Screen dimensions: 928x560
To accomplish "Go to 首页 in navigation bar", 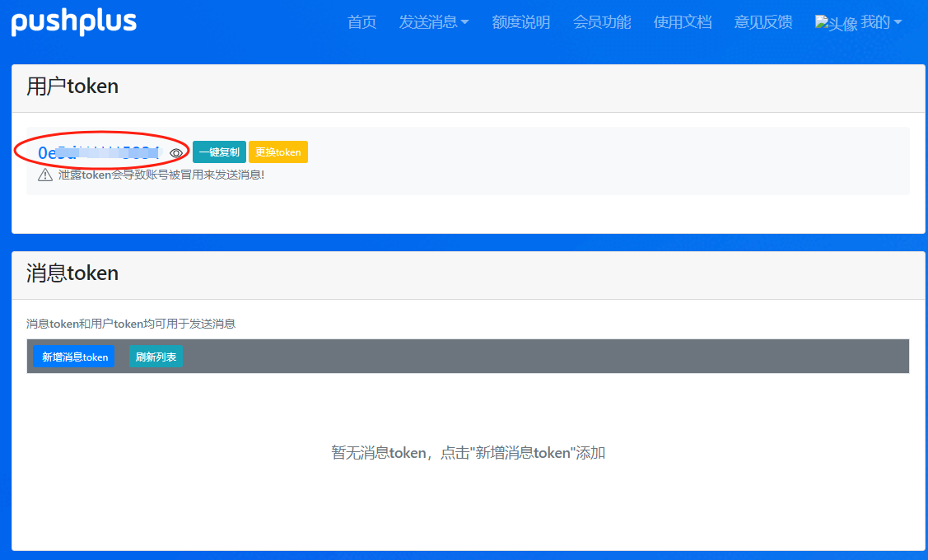I will coord(361,22).
